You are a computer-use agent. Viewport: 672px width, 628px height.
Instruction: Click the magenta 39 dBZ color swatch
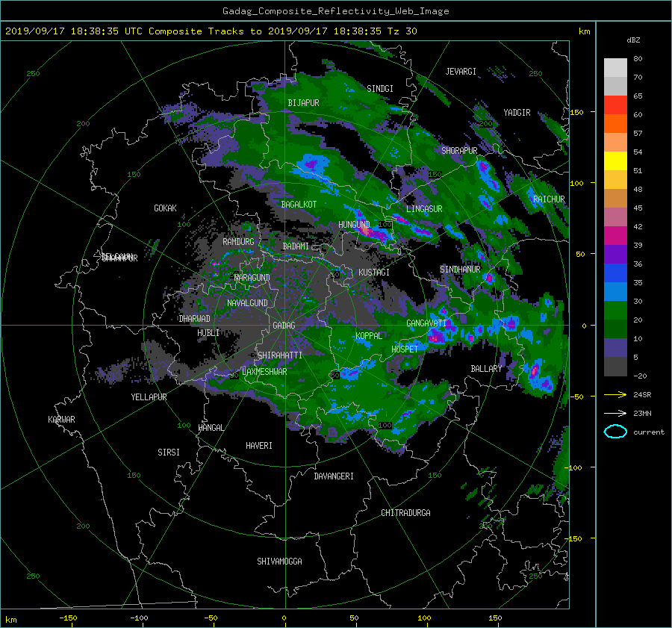click(x=615, y=236)
